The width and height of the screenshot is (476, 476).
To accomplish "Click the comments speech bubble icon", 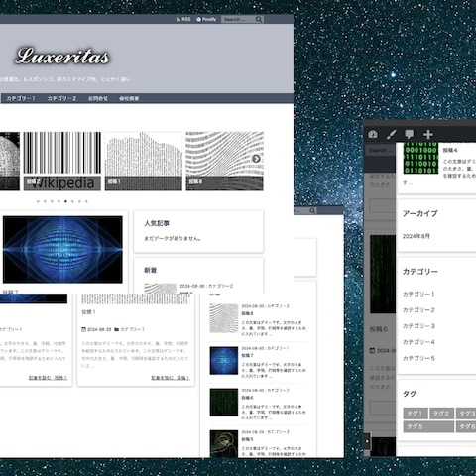I will 410,134.
